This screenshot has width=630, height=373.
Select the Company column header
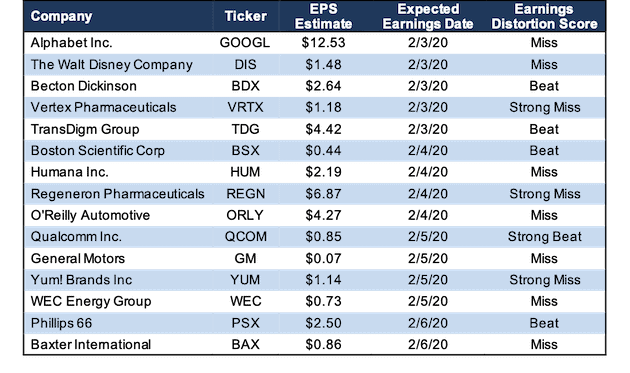(x=61, y=16)
